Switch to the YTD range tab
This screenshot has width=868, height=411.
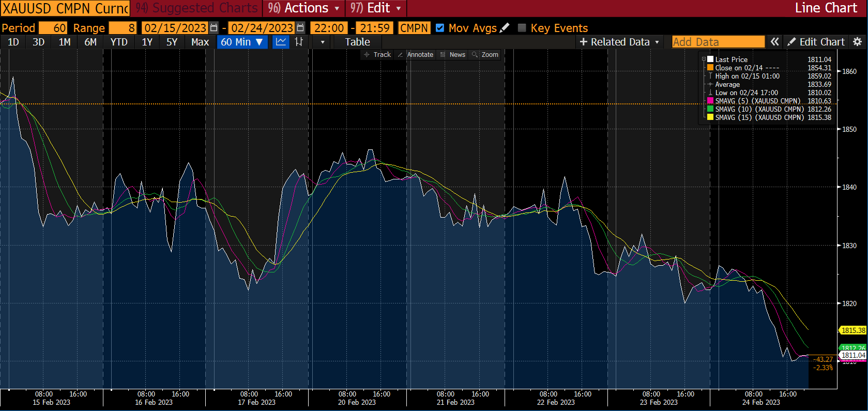119,42
